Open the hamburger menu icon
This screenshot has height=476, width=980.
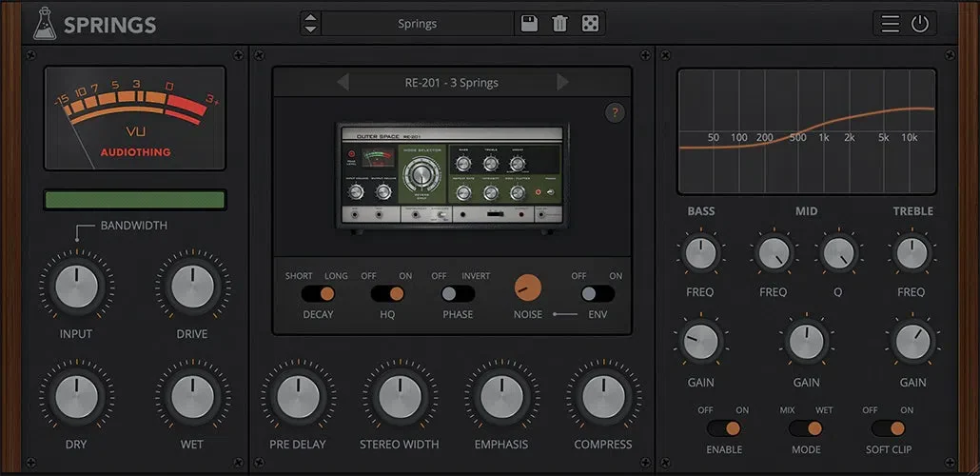tap(891, 24)
